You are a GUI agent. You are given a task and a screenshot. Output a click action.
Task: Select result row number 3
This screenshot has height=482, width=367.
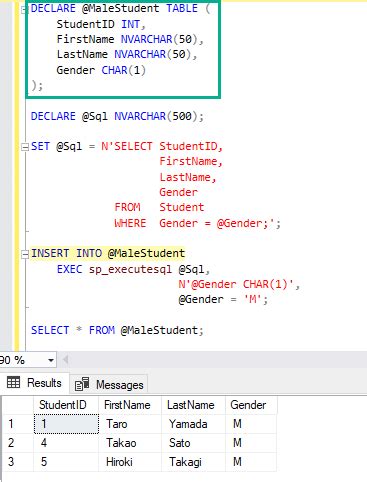[17, 462]
